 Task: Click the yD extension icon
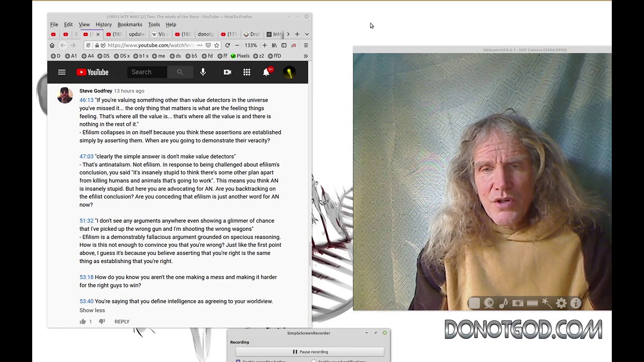(293, 45)
